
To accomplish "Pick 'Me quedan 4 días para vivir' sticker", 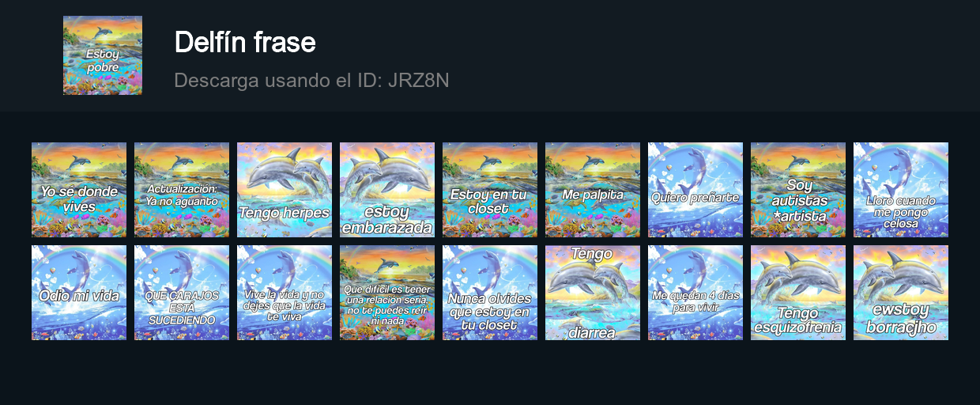I will pyautogui.click(x=695, y=293).
